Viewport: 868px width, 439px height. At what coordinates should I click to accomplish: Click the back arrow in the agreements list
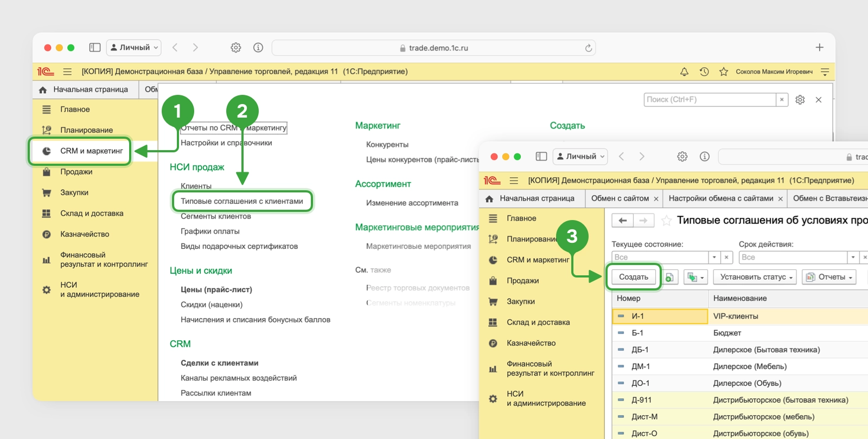[x=623, y=221]
